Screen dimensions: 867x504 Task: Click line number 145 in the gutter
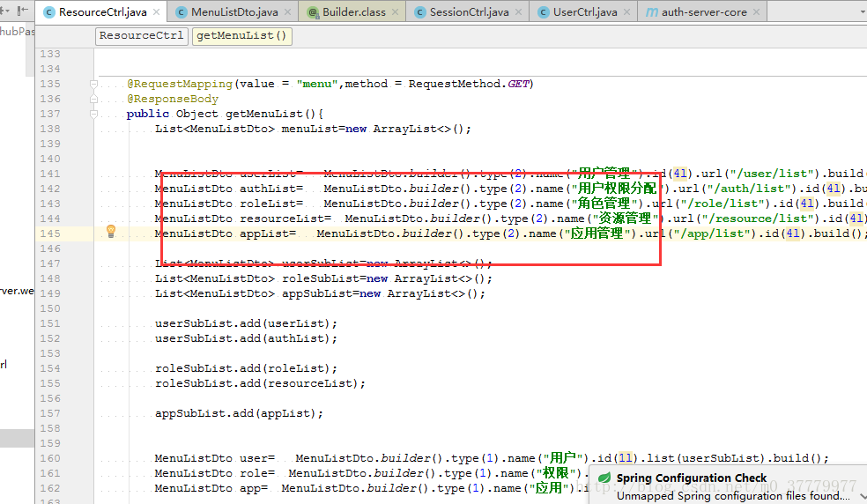coord(49,233)
